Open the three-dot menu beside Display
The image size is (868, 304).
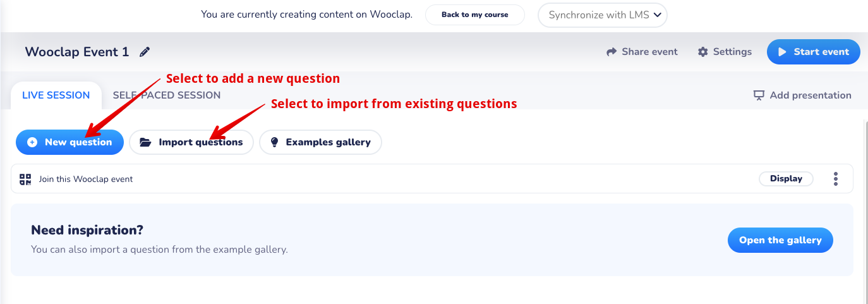(x=836, y=179)
